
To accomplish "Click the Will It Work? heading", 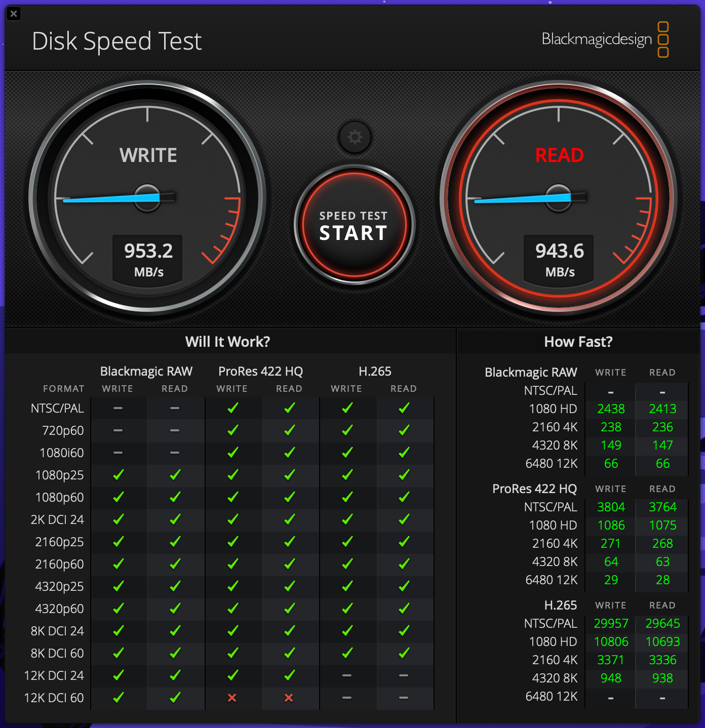I will click(x=228, y=342).
